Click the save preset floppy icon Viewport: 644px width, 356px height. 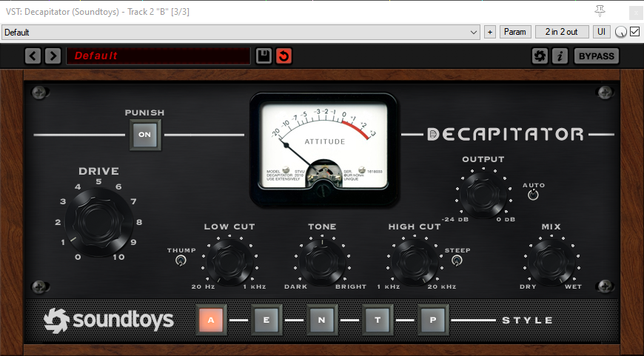(264, 56)
